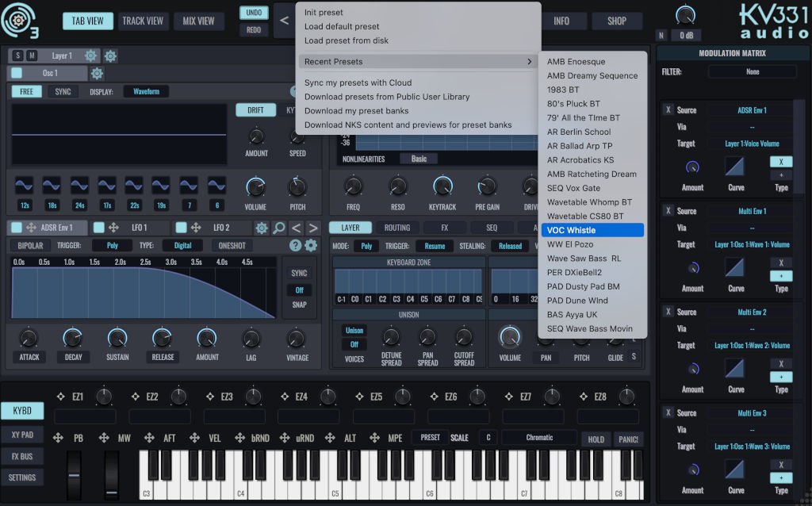Click the mod wheel MW slider

[x=112, y=474]
